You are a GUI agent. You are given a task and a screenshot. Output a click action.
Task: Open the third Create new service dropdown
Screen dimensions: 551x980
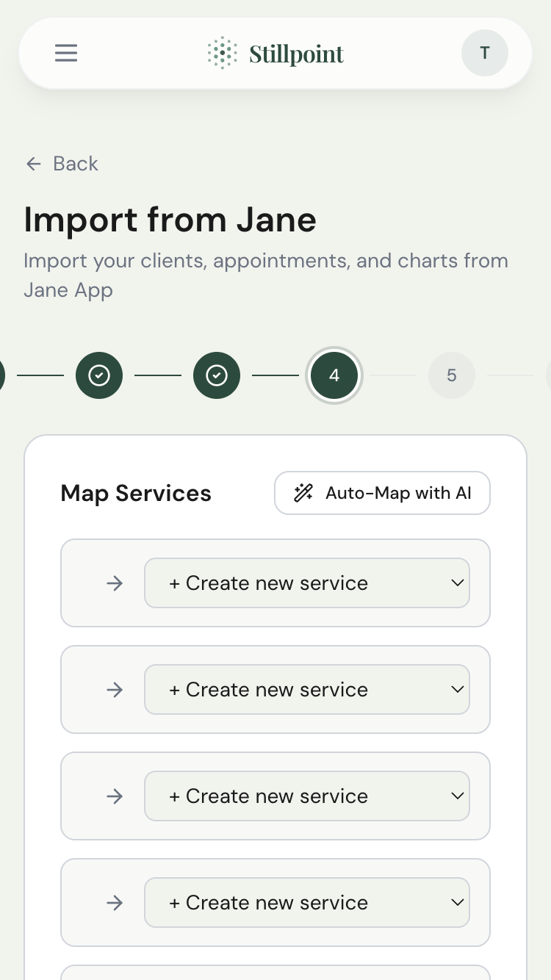click(307, 796)
